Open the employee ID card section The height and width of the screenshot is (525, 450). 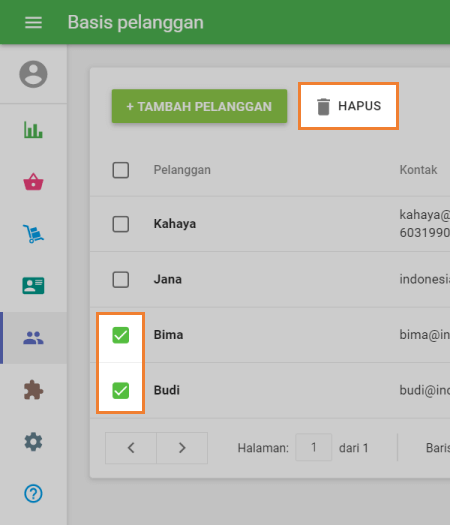click(33, 286)
